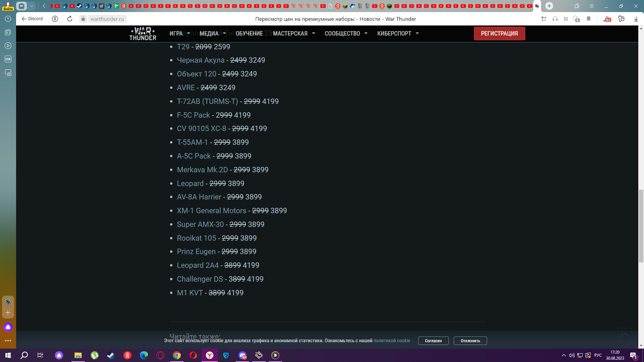Screen dimensions: 644x362
Task: Click the vertical page scrollbar thumb
Action: pos(641,226)
